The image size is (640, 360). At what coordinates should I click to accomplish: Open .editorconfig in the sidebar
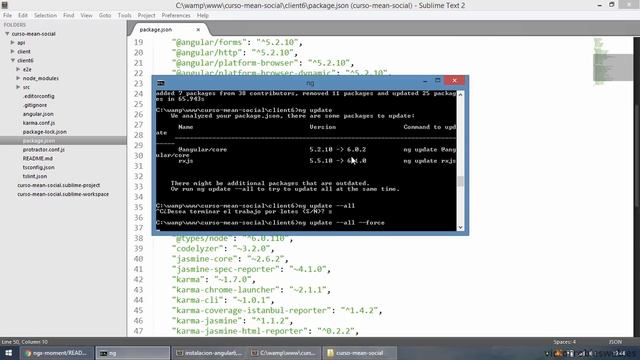39,96
